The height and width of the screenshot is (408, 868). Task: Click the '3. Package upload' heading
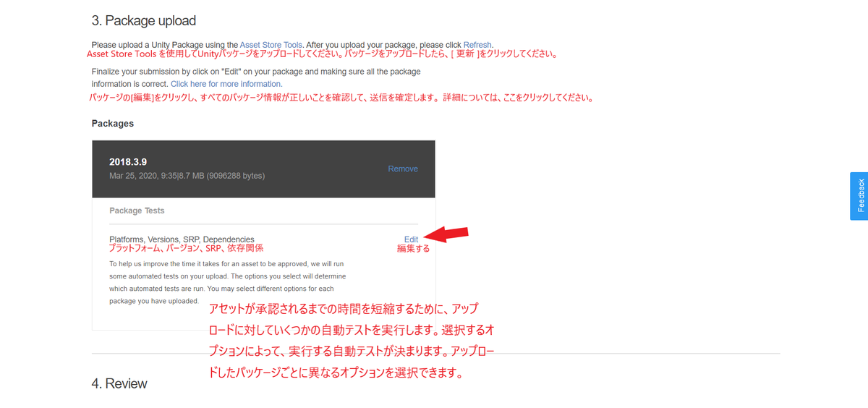pos(144,20)
